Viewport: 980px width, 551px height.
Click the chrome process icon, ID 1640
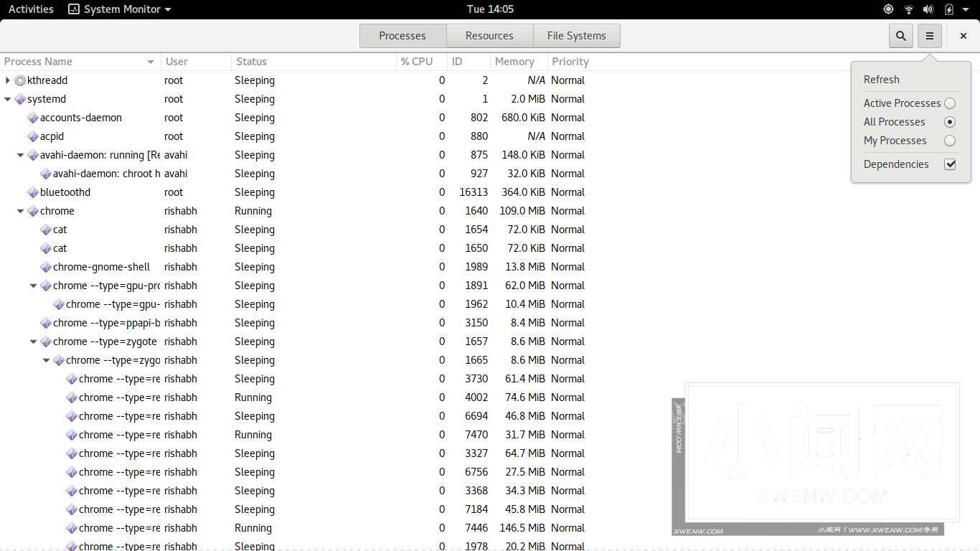pos(33,211)
